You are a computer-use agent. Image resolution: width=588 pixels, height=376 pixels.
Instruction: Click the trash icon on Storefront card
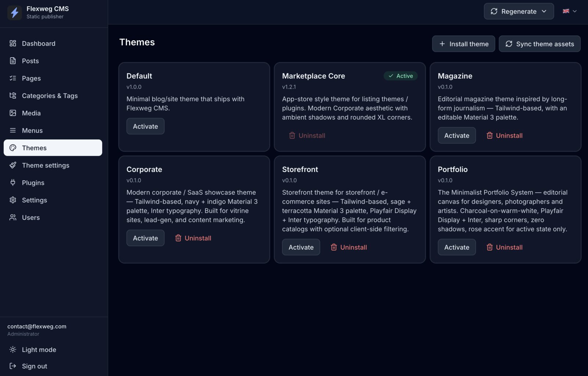pos(334,247)
